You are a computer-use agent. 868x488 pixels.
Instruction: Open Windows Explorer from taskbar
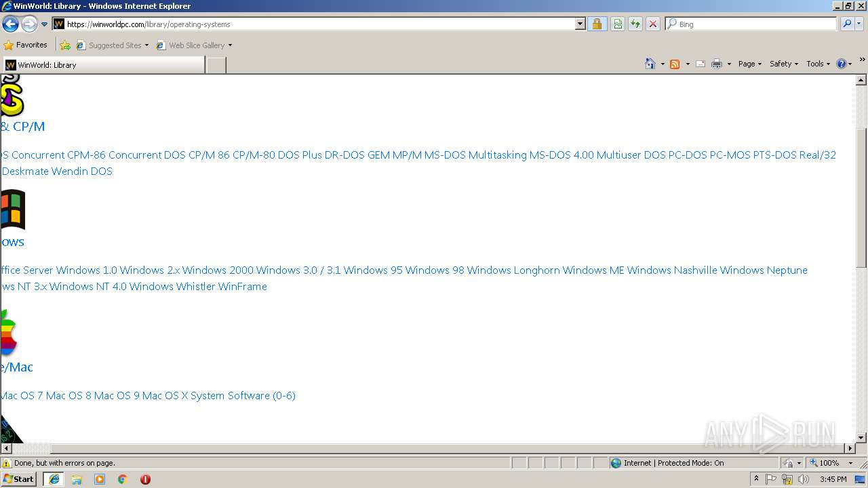coord(77,479)
